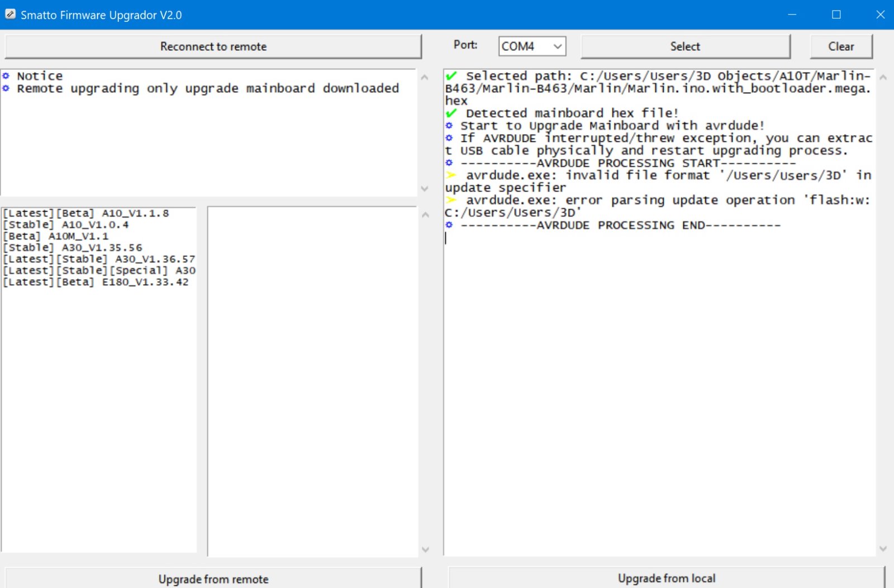Choose [Latest][Stable] A30_V1.36.57 firmware
The image size is (894, 588).
tap(99, 259)
